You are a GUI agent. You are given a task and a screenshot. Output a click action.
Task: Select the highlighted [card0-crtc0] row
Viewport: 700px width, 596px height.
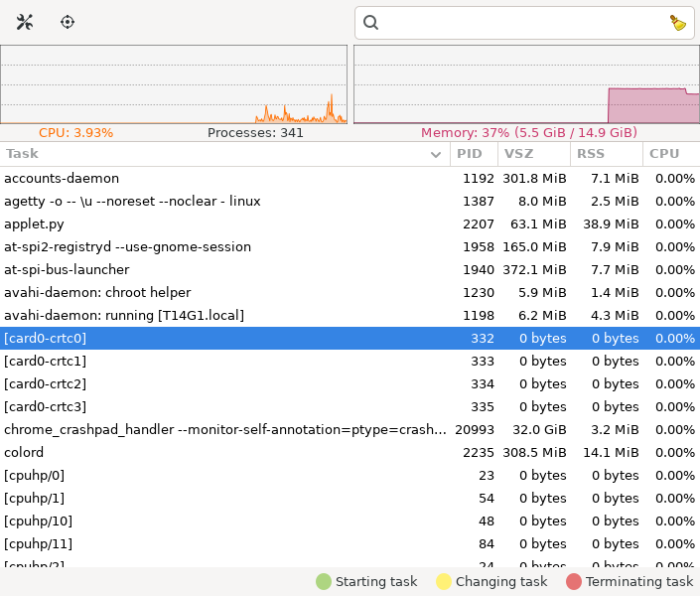click(350, 338)
